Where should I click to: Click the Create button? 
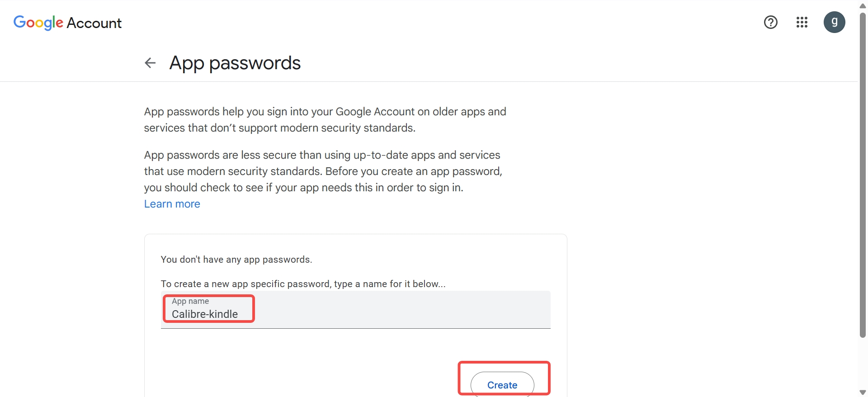pyautogui.click(x=502, y=385)
